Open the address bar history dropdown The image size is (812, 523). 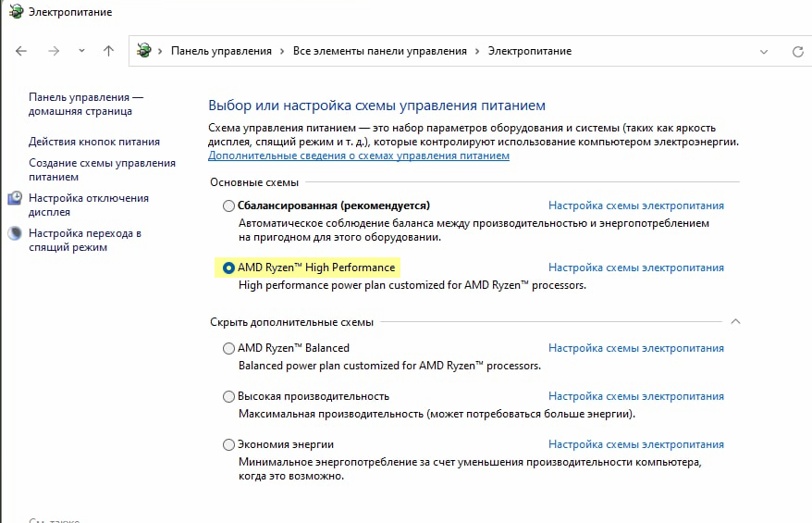click(763, 51)
